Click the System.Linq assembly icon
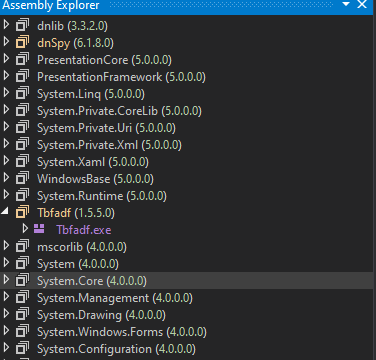Image resolution: width=376 pixels, height=360 pixels. click(22, 94)
